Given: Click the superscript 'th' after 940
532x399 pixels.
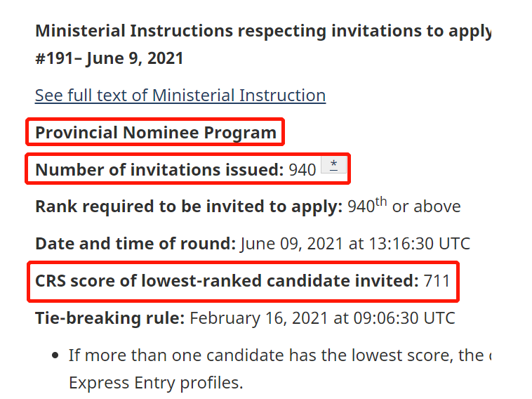Looking at the screenshot, I should [x=381, y=202].
